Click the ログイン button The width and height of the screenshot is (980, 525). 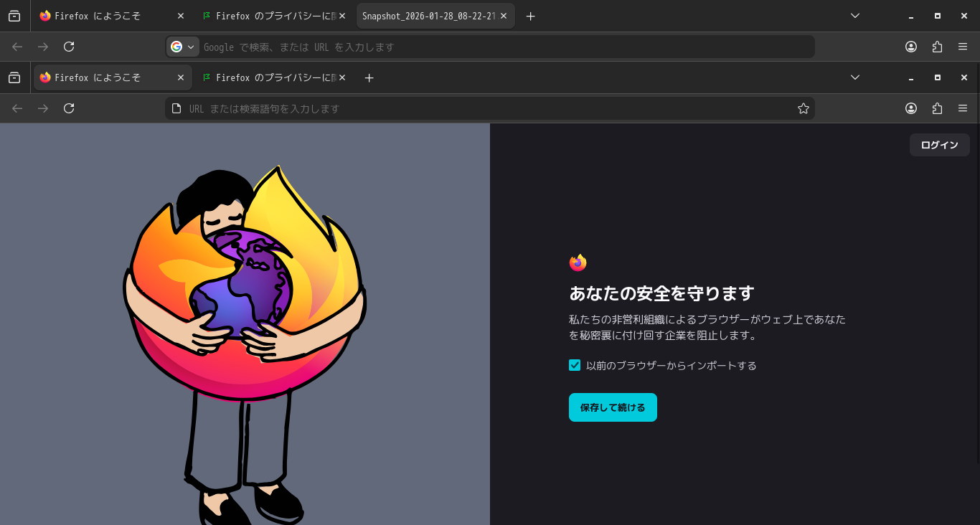click(x=940, y=145)
